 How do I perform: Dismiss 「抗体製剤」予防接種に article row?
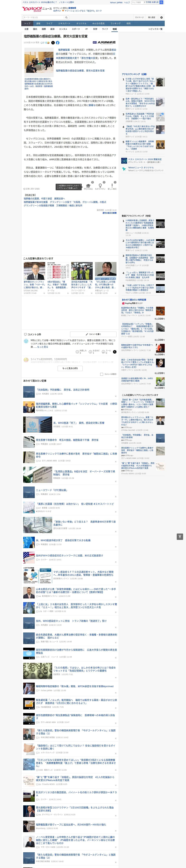[115, 396]
